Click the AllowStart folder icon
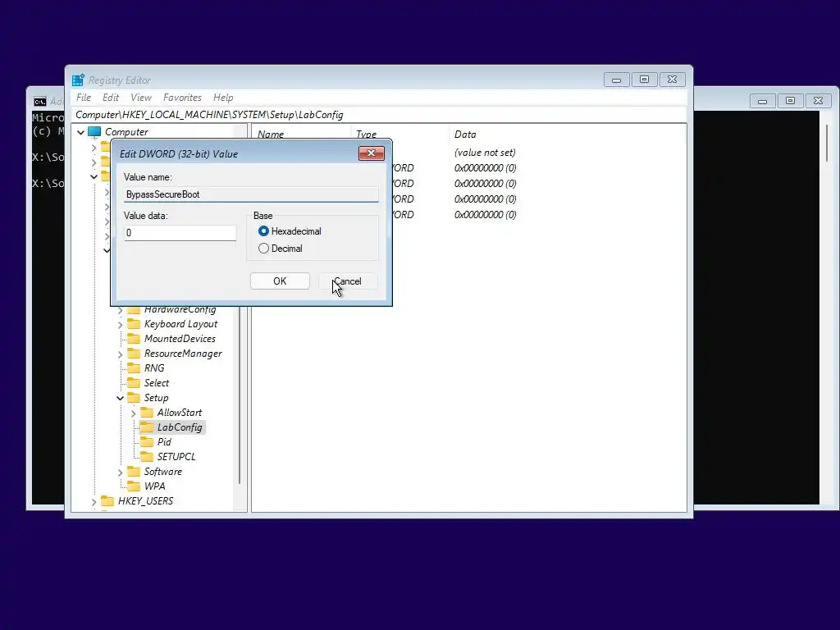This screenshot has height=630, width=840. coord(147,413)
